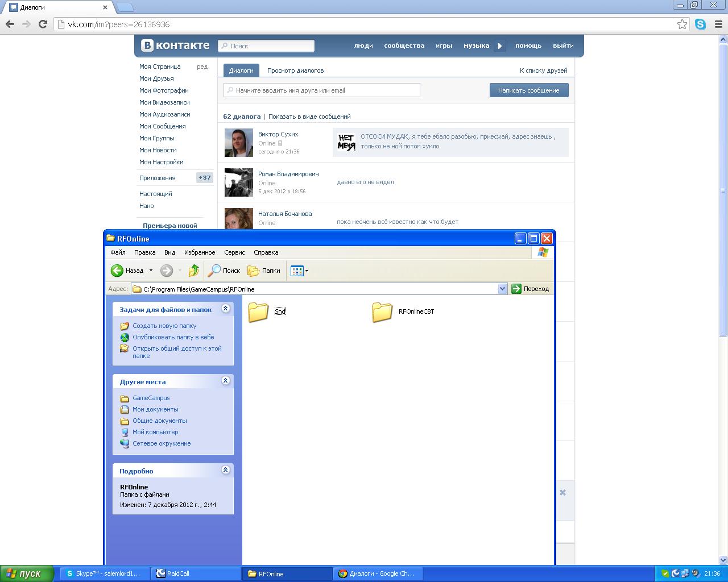The width and height of the screenshot is (728, 582).
Task: Open 'Мои Сообщения' in VK sidebar
Action: (x=163, y=126)
